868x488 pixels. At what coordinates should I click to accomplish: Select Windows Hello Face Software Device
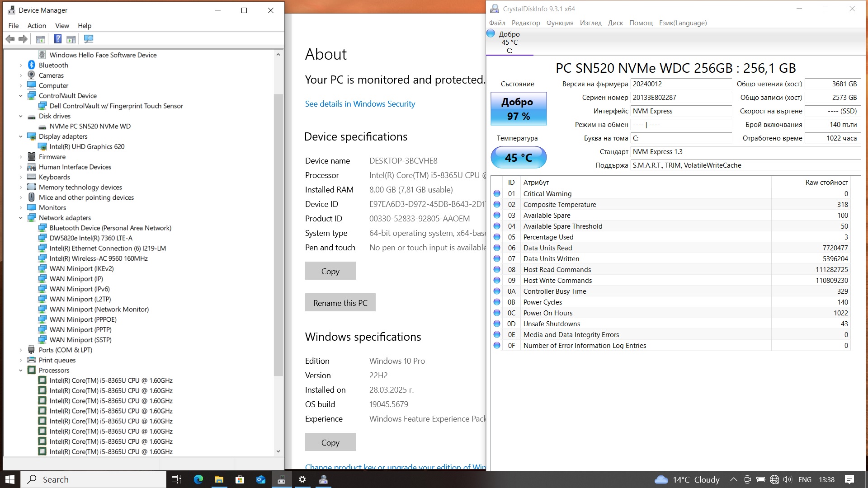pos(103,55)
